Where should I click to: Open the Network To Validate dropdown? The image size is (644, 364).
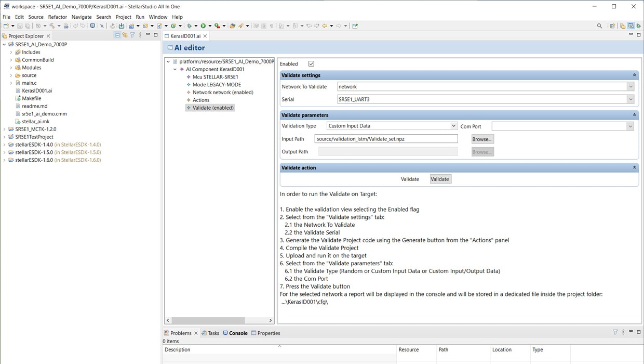tap(630, 87)
